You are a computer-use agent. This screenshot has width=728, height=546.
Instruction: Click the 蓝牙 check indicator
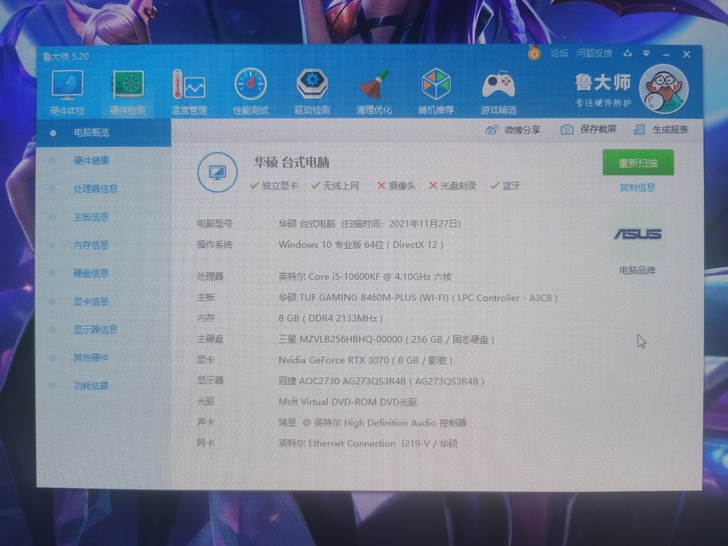tap(505, 186)
